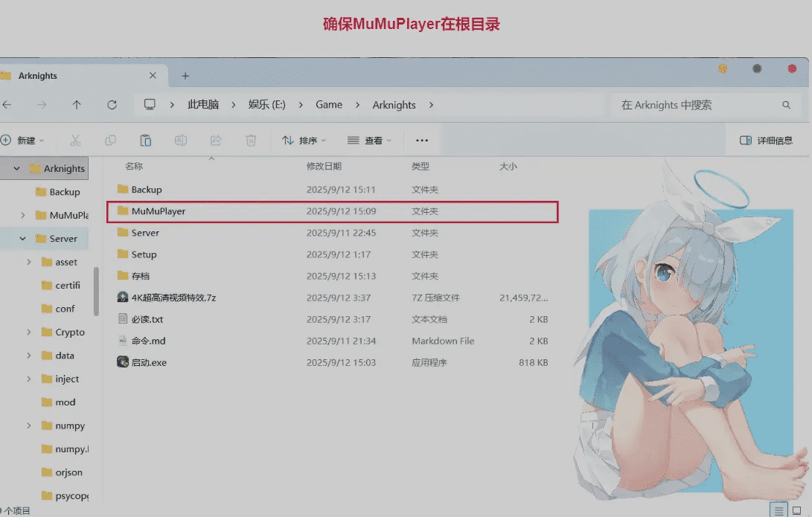The height and width of the screenshot is (517, 812).
Task: Click the Share icon in toolbar
Action: point(216,141)
